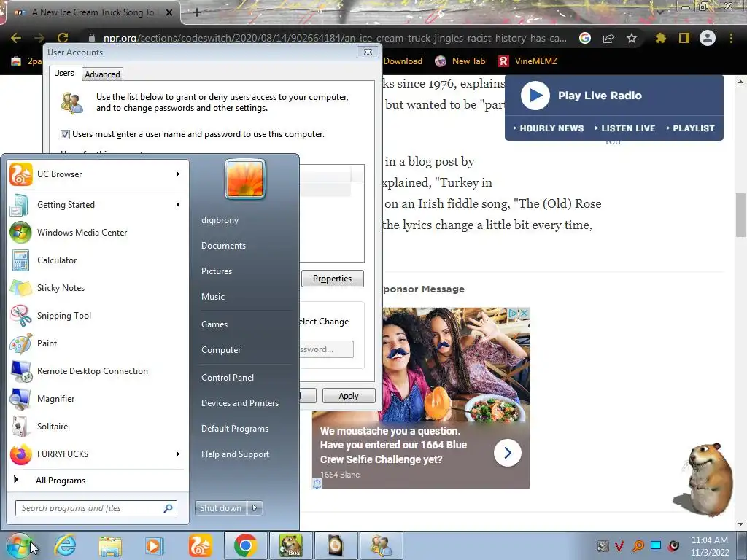This screenshot has width=747, height=560.
Task: Toggle Chrome side panel icon
Action: [684, 38]
